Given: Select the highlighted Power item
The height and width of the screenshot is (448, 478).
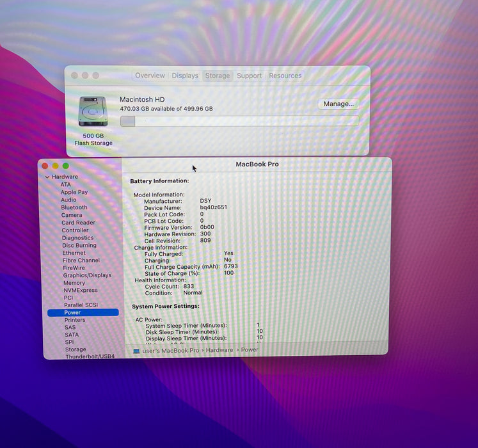Looking at the screenshot, I should coord(83,312).
